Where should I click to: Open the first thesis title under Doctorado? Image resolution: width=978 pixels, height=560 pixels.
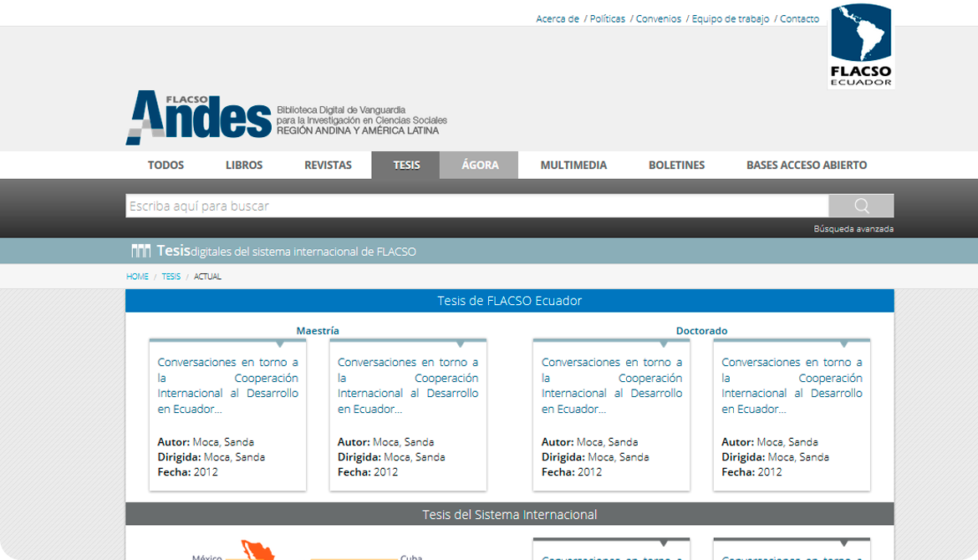pos(612,385)
